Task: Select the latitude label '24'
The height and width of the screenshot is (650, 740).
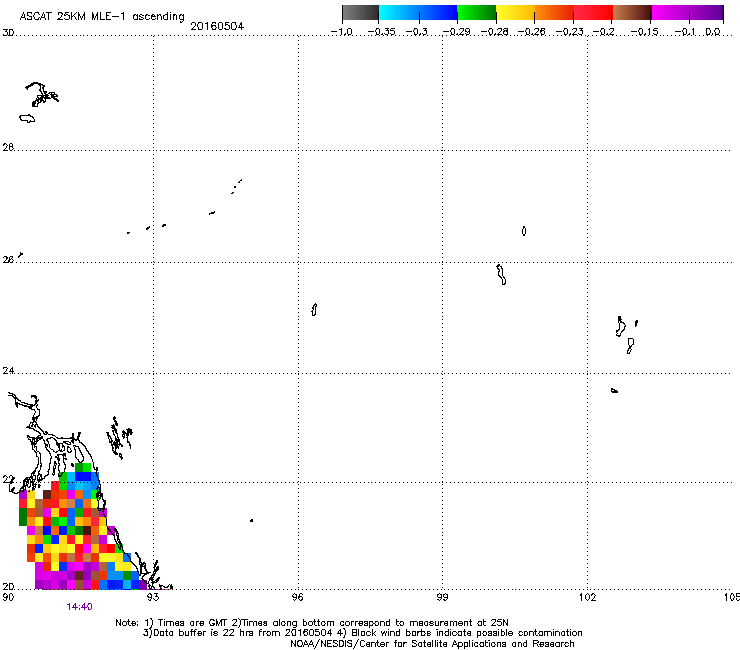Action: point(8,371)
